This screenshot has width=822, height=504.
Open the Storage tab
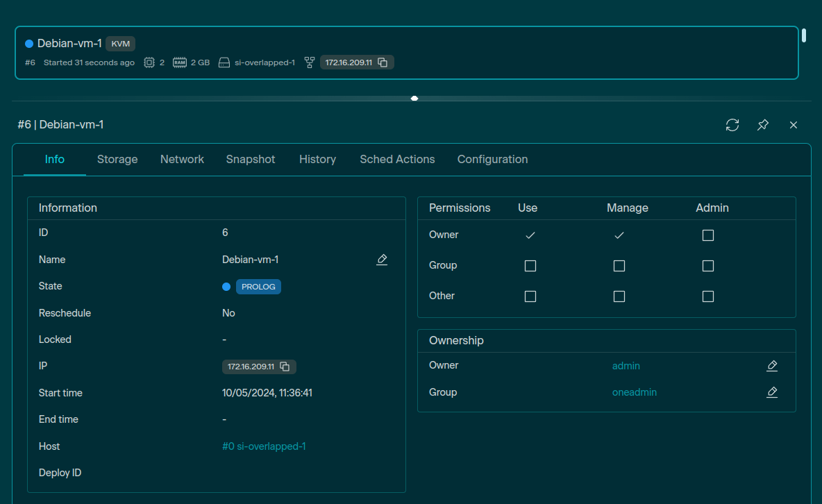[x=117, y=160]
